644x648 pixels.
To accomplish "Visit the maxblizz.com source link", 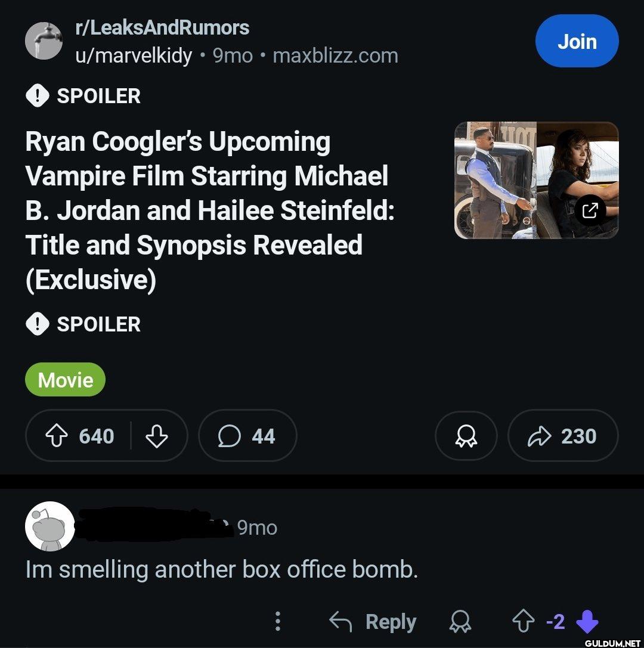I will 335,55.
